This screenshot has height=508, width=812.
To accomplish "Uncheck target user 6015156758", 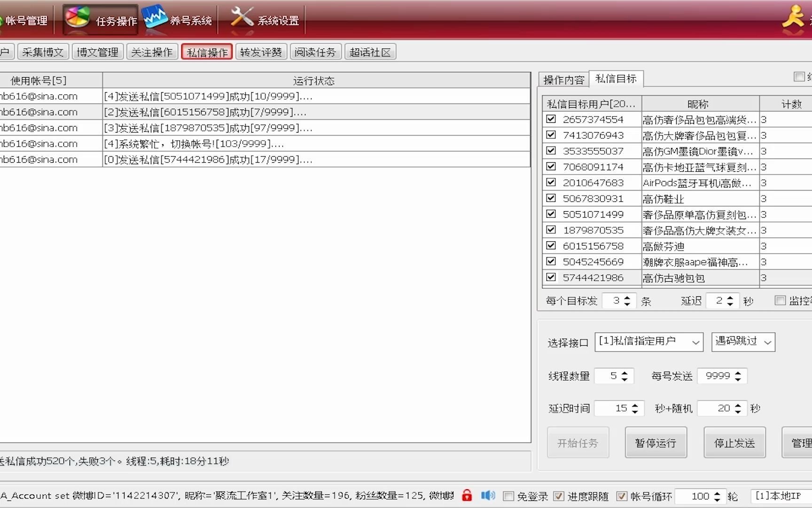I will tap(551, 246).
